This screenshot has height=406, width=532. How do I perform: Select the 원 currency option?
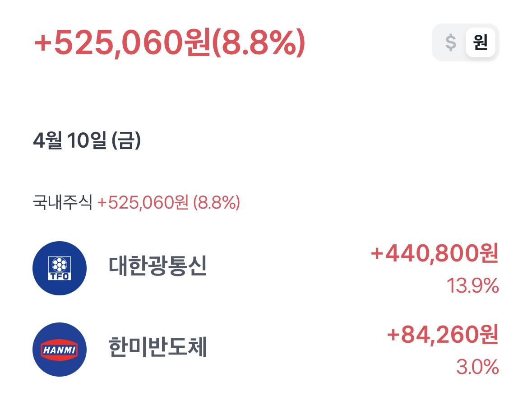click(480, 42)
